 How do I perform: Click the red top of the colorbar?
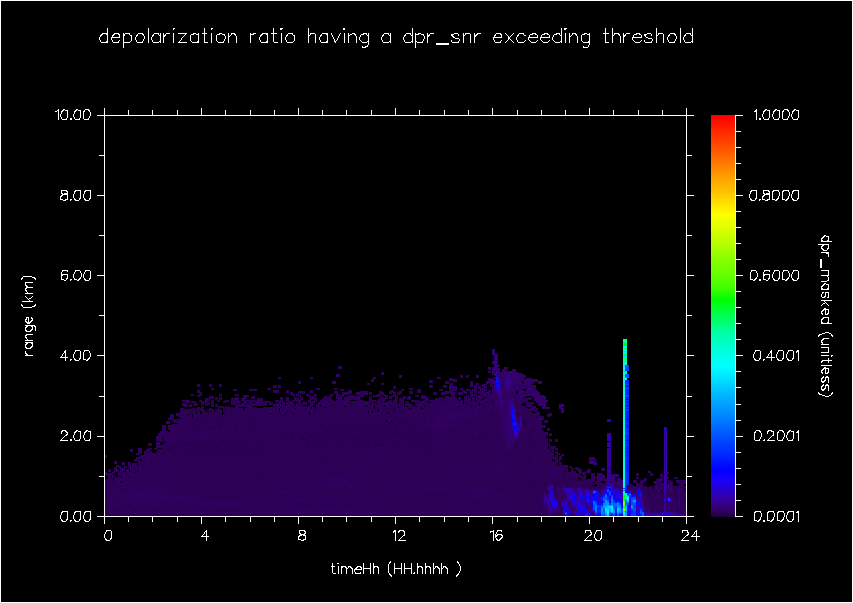pos(723,121)
